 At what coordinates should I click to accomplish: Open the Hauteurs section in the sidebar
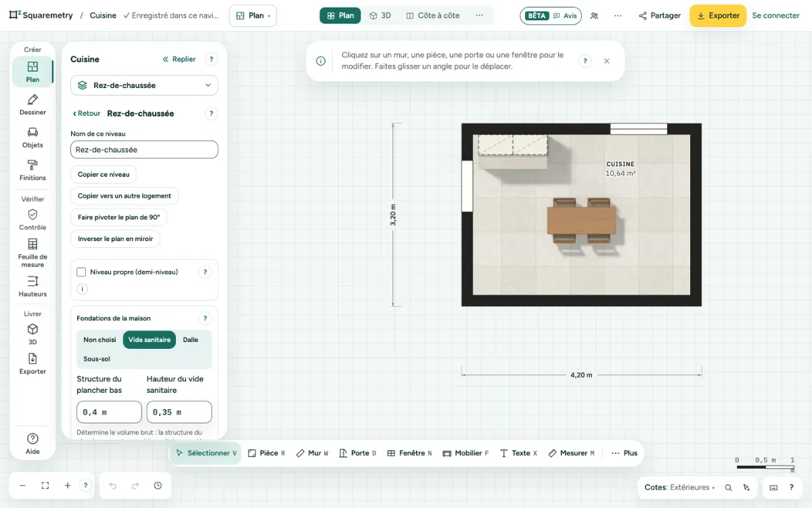coord(32,286)
